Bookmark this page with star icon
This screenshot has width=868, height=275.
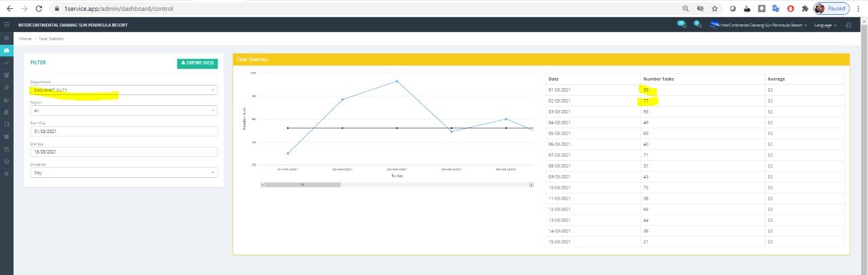pos(715,9)
